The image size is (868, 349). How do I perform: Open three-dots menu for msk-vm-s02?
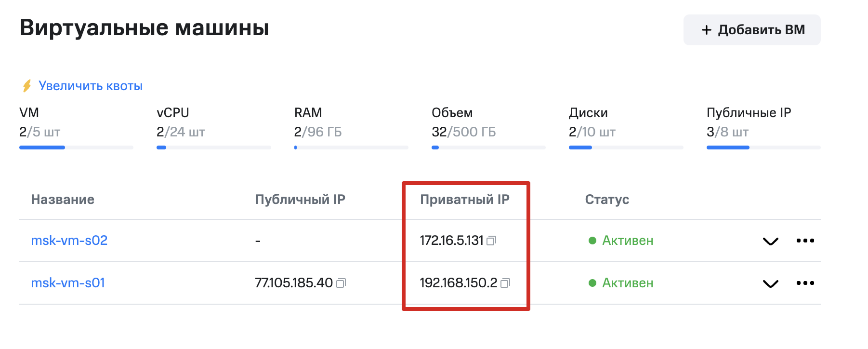[x=805, y=241]
